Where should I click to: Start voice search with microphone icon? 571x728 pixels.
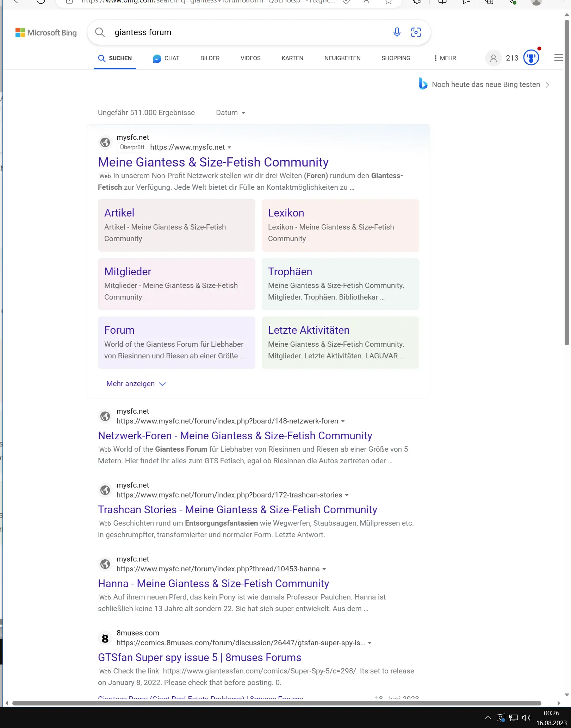click(x=397, y=32)
